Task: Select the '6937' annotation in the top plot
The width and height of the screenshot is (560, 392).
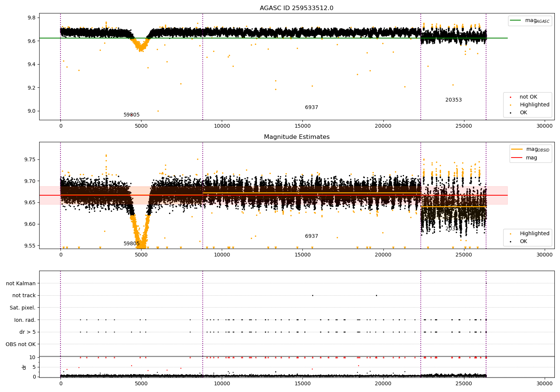Action: [311, 108]
